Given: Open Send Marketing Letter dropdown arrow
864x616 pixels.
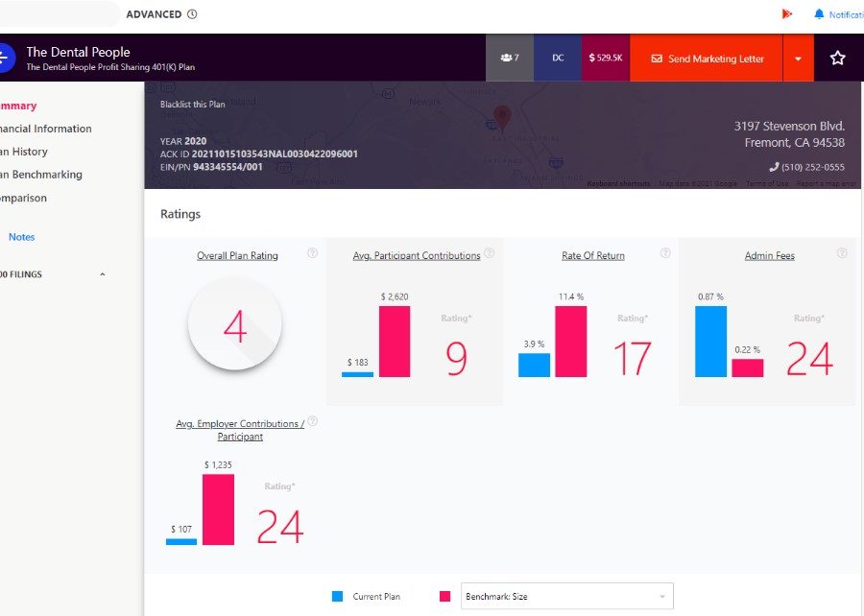Looking at the screenshot, I should click(798, 59).
